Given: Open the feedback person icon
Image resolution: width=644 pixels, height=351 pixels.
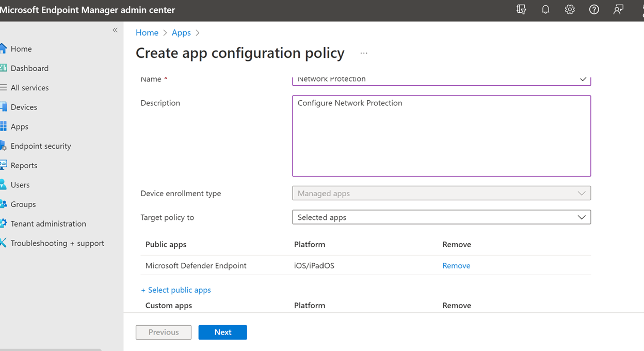Looking at the screenshot, I should (x=618, y=10).
